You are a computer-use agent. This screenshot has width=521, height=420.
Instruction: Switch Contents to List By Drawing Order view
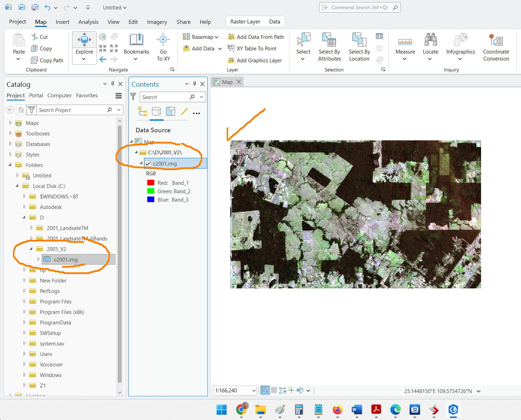(142, 111)
